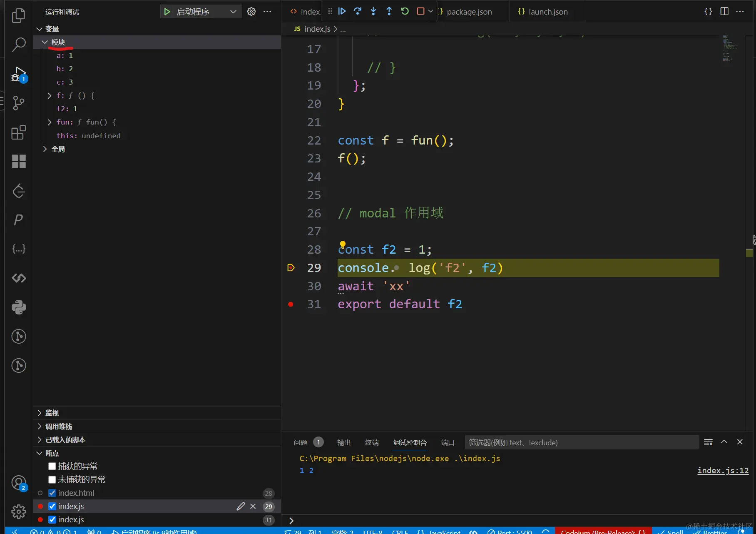Open the Accounts icon in activity bar

click(x=18, y=483)
